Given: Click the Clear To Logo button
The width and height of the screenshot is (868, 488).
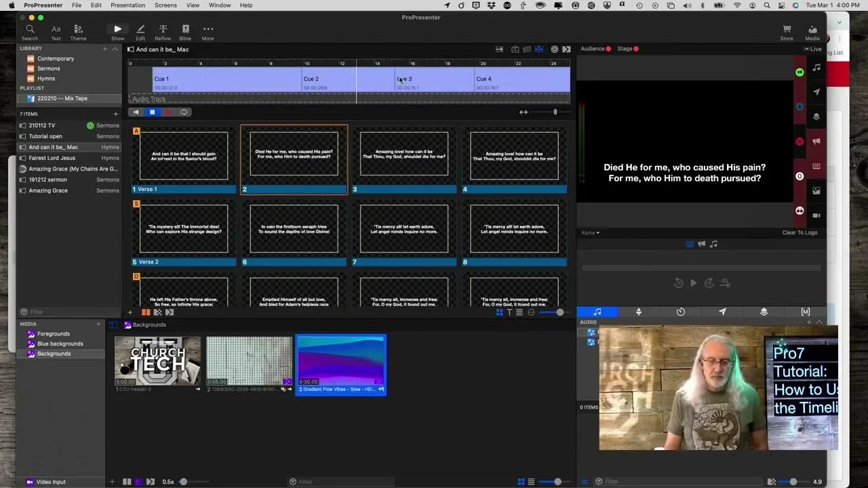Looking at the screenshot, I should coord(800,232).
